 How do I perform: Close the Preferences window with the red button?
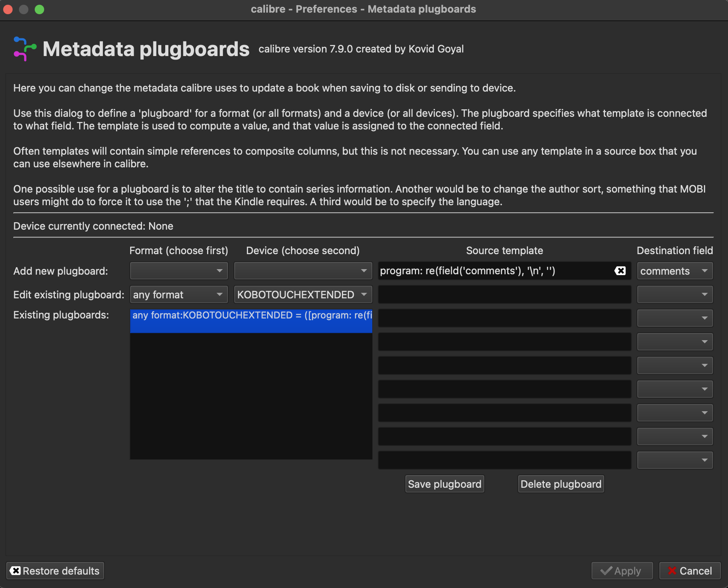point(8,9)
